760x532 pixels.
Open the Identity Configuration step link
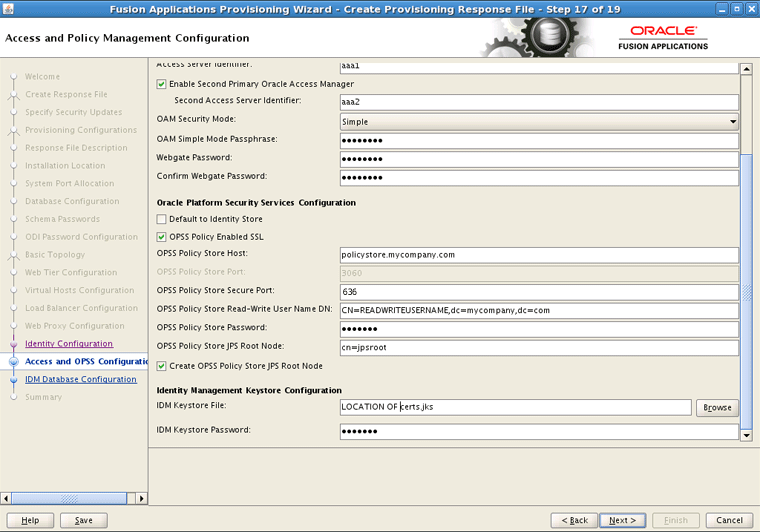69,344
